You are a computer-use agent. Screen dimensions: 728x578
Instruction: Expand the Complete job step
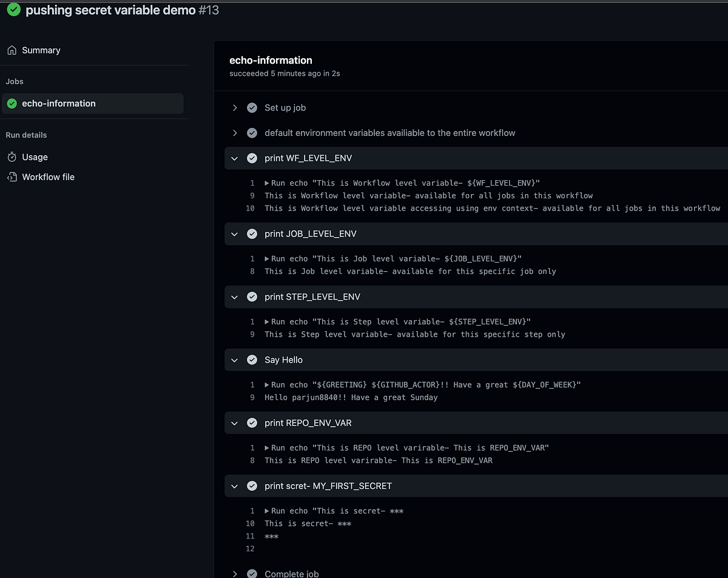[x=235, y=574]
